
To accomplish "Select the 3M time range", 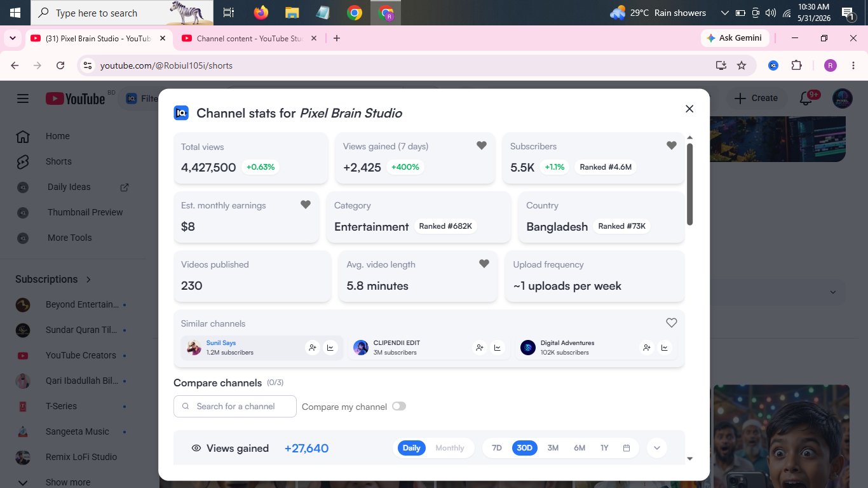I will point(553,448).
